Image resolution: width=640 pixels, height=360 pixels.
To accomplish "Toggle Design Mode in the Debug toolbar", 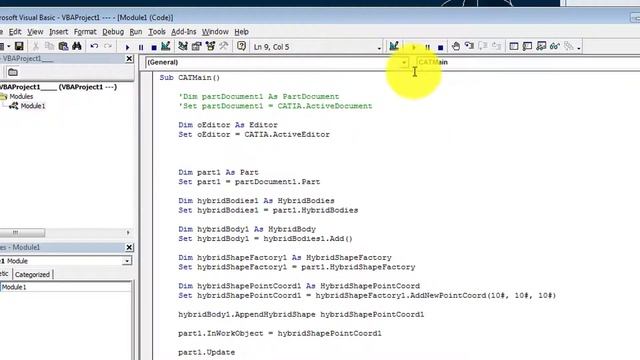I will 394,47.
